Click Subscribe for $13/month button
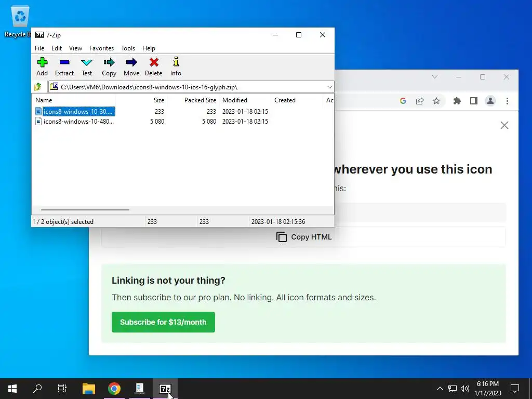Screen dimensions: 532x399 (163, 322)
